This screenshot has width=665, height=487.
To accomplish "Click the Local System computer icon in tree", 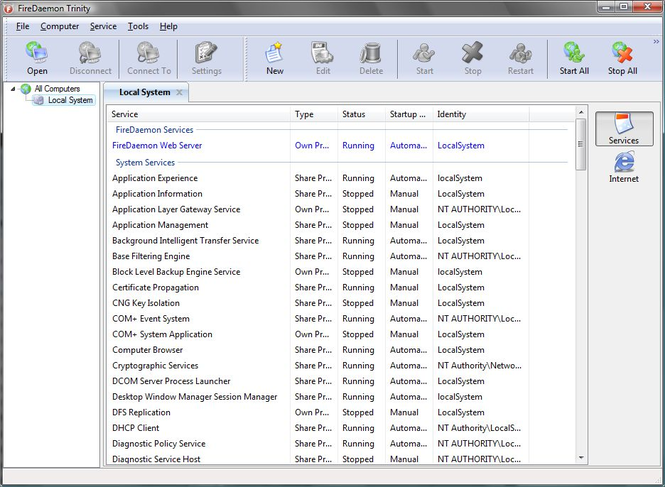I will [39, 100].
